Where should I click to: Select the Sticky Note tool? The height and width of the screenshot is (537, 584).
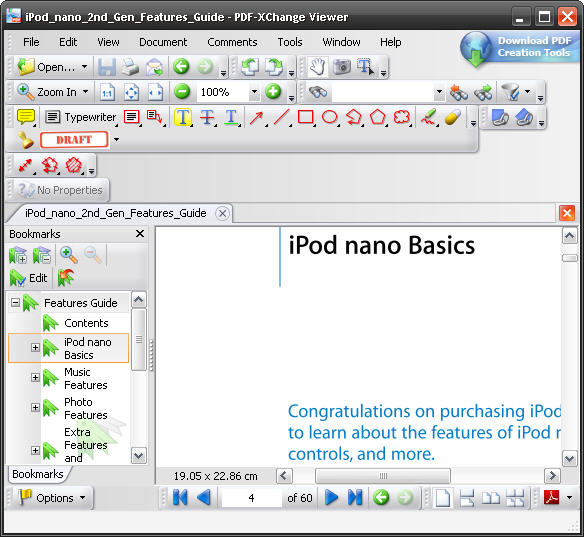26,117
